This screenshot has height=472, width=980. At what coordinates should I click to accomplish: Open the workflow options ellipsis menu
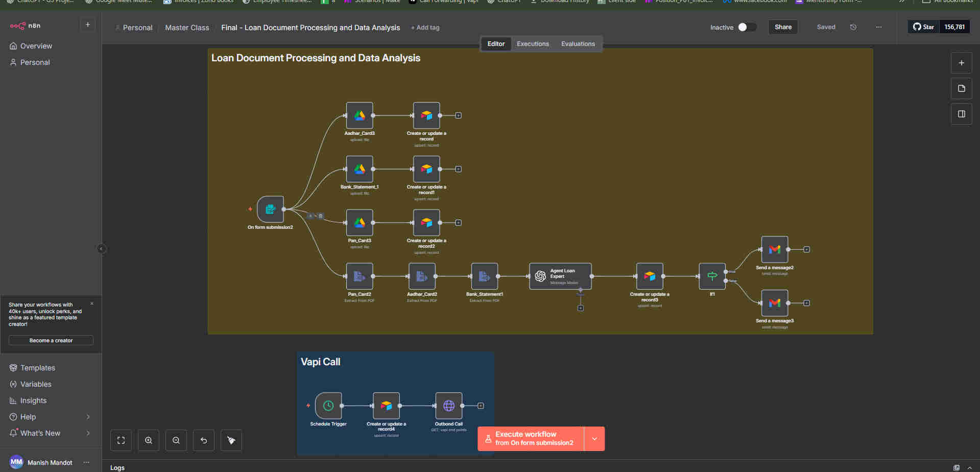(x=879, y=27)
